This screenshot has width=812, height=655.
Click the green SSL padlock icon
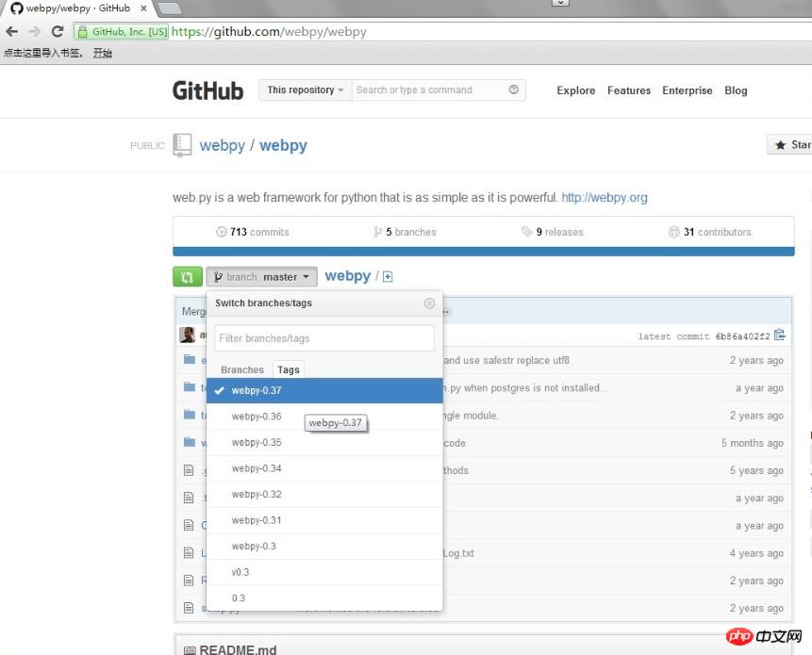pos(82,31)
